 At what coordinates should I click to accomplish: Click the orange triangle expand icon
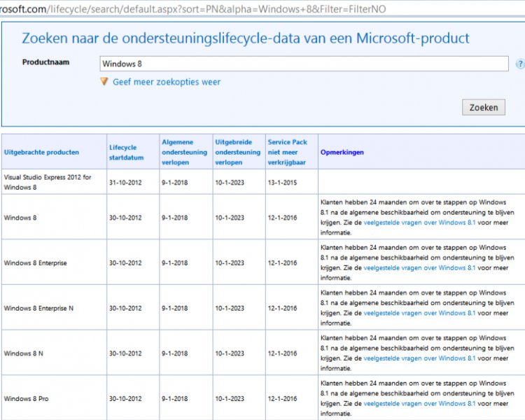[104, 81]
